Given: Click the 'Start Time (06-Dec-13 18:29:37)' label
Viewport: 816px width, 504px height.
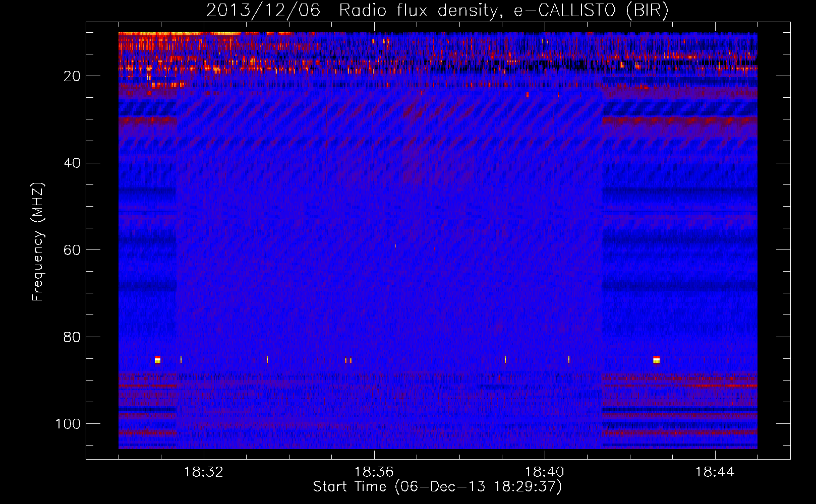Looking at the screenshot, I should tap(437, 487).
